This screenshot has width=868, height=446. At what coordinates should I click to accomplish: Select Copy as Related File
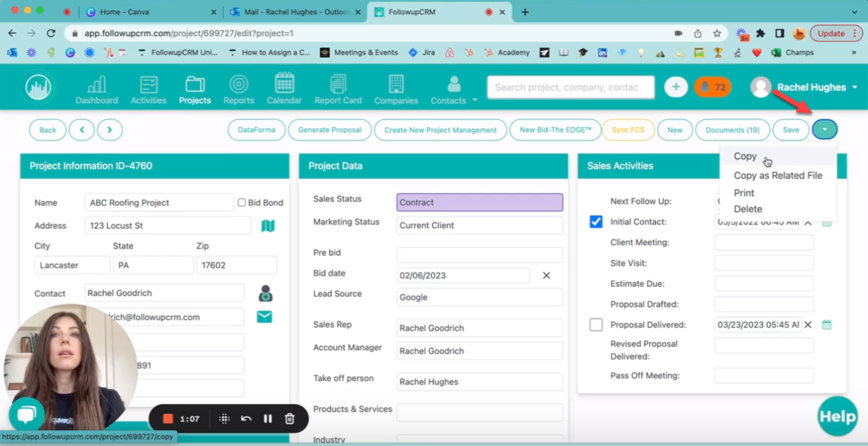point(778,175)
